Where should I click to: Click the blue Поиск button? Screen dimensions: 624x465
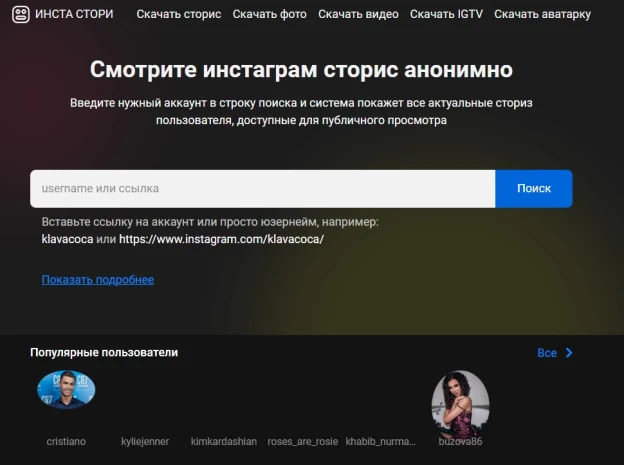click(534, 189)
